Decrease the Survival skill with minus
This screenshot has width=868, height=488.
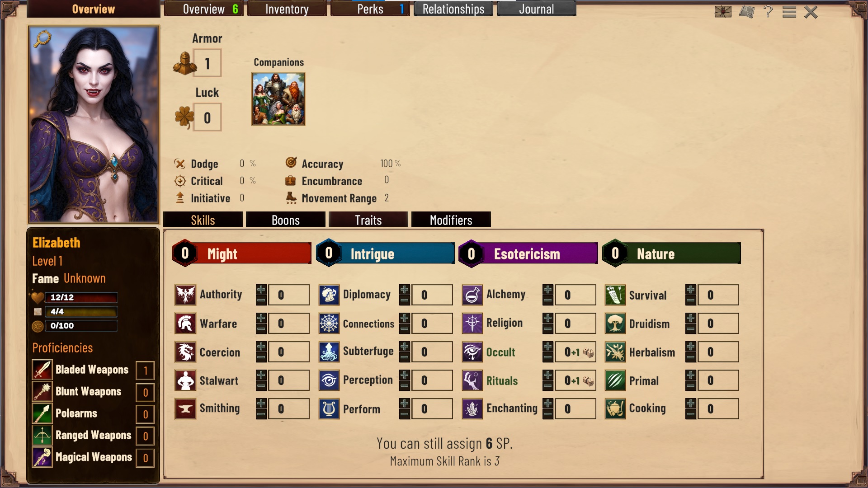(690, 300)
